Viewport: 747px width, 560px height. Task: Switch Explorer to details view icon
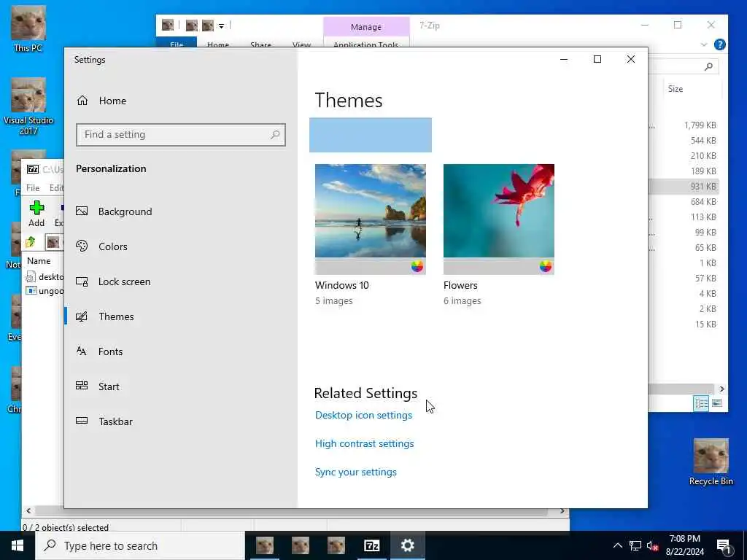[x=701, y=403]
